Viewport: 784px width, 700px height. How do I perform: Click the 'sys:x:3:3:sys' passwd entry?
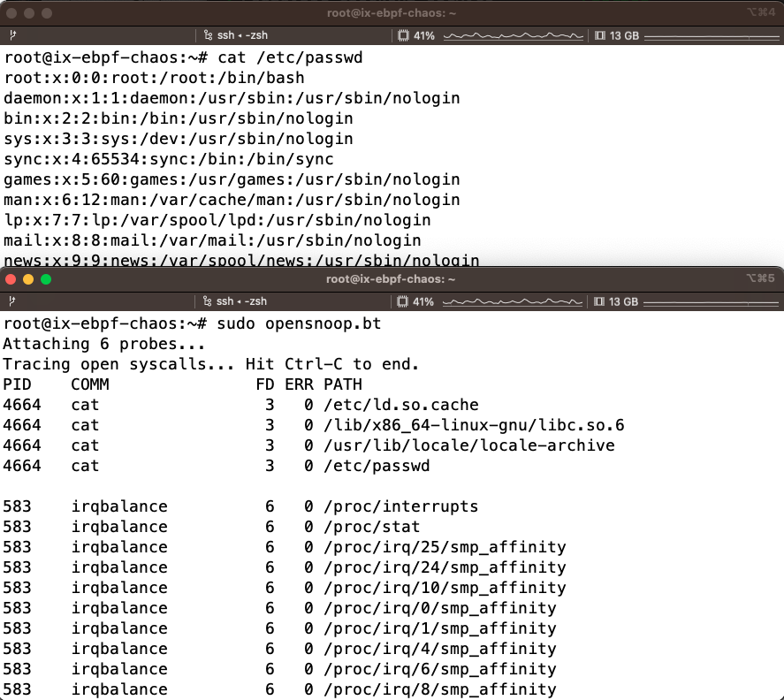click(179, 139)
